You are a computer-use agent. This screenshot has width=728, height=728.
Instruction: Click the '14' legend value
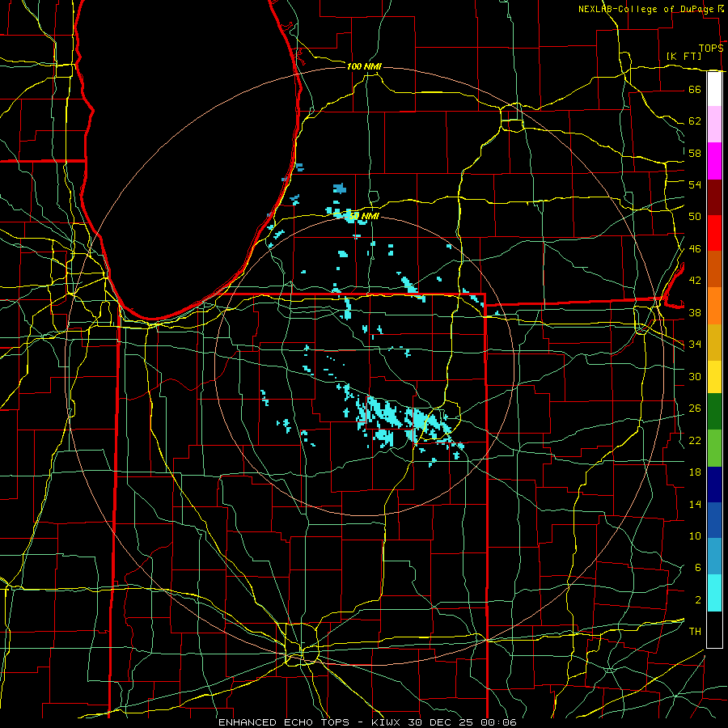click(695, 504)
